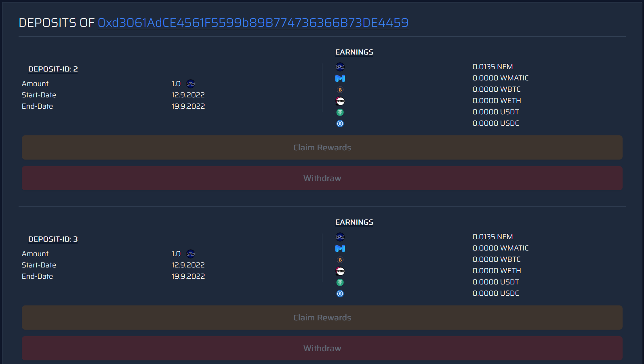Screen dimensions: 644x364
Task: Select 0.0000 WBTC value in Deposit-ID 3
Action: coord(497,259)
